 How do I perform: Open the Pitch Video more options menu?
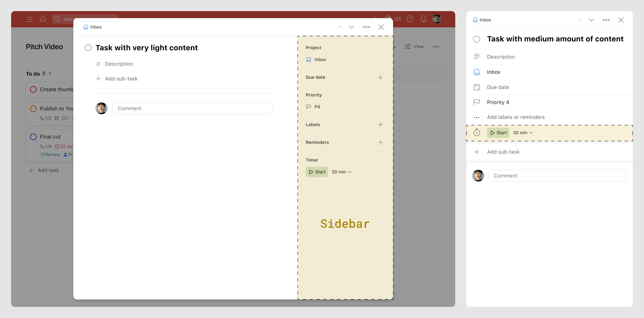[x=436, y=46]
